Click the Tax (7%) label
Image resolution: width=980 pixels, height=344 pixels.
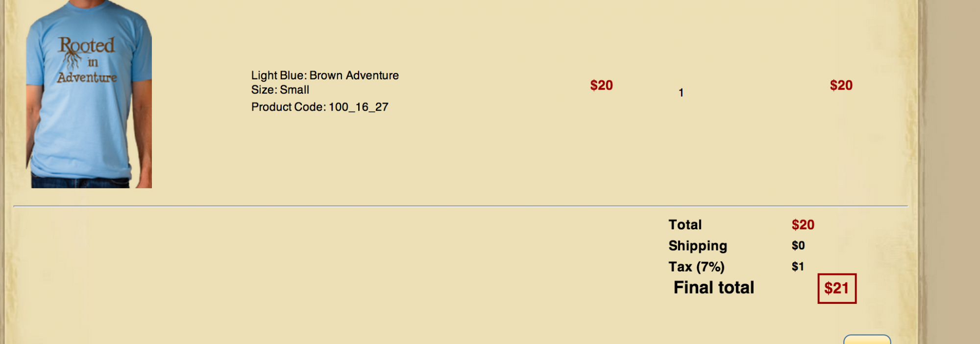tap(696, 267)
